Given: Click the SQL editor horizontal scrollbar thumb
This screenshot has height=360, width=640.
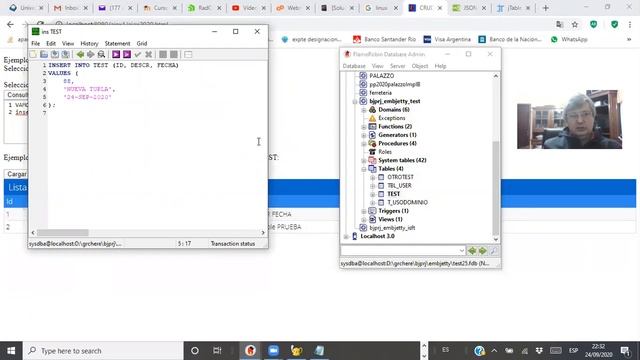Looking at the screenshot, I should point(63,233).
